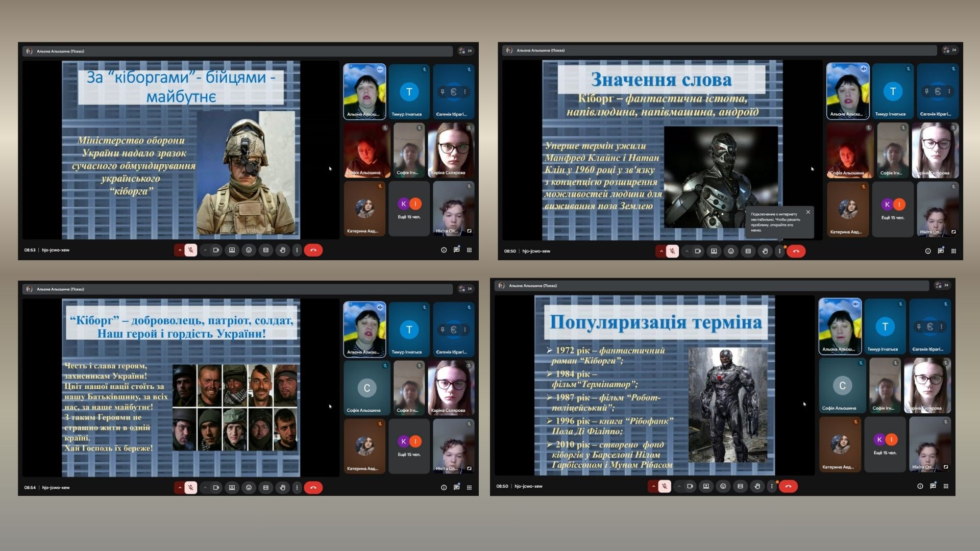Open "Ещё 15 чел." tile in 08:53 meeting
Image resolution: width=980 pixels, height=551 pixels.
(x=409, y=208)
